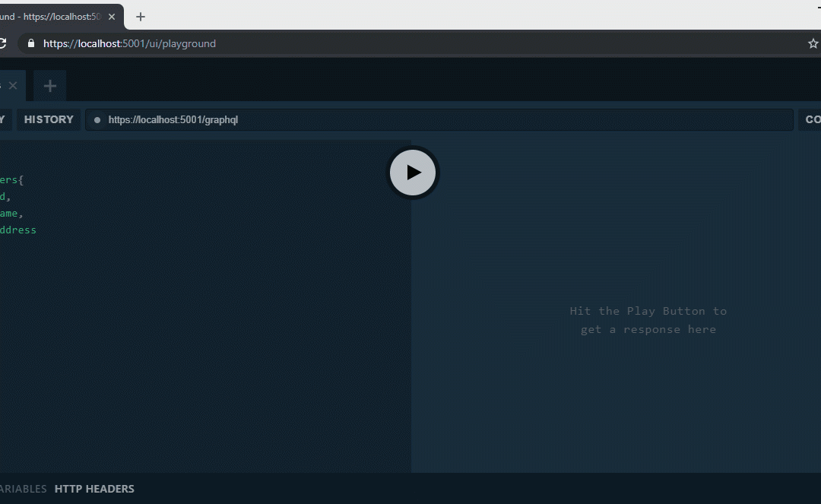Close the current playground query tab
Viewport: 821px width, 504px height.
click(x=13, y=86)
